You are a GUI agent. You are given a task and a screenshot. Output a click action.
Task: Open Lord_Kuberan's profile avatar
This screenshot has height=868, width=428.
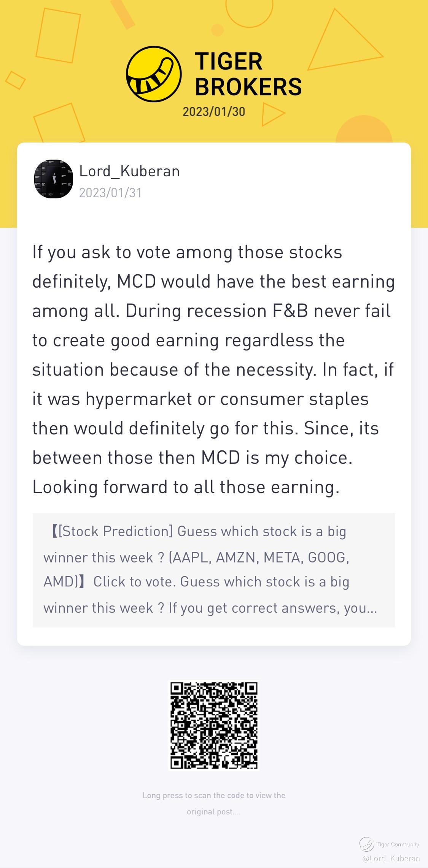pyautogui.click(x=54, y=179)
